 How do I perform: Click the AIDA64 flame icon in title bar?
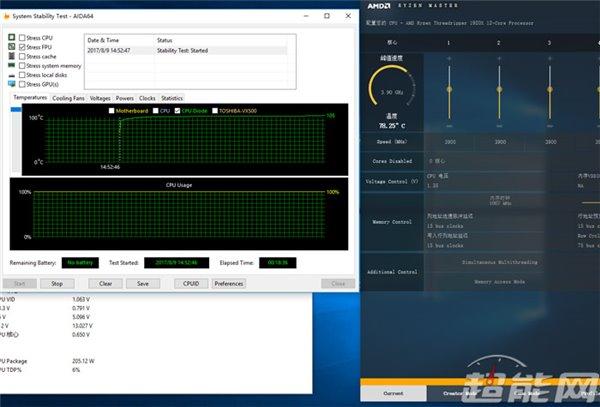[x=6, y=16]
